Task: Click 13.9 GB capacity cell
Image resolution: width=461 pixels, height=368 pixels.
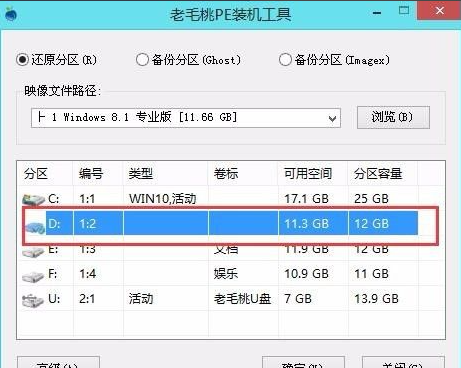Action: [376, 299]
